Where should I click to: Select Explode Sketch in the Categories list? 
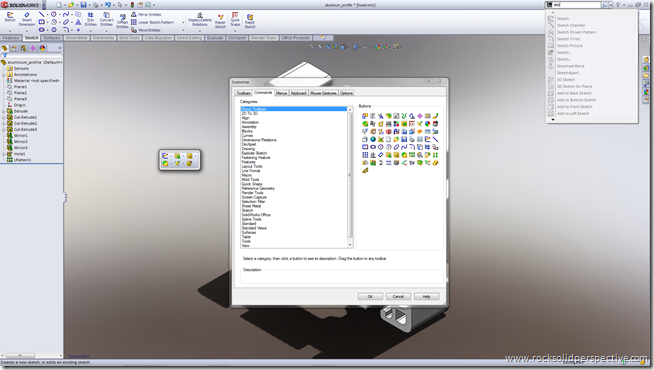click(x=254, y=153)
